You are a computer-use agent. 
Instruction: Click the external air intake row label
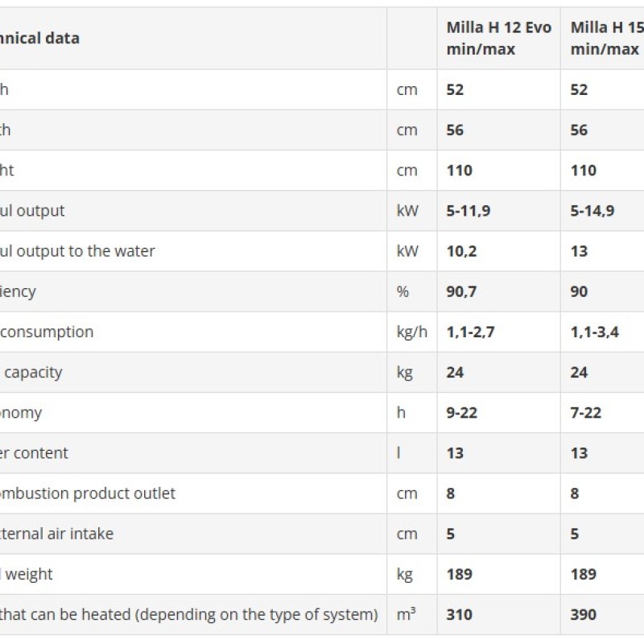tap(57, 534)
